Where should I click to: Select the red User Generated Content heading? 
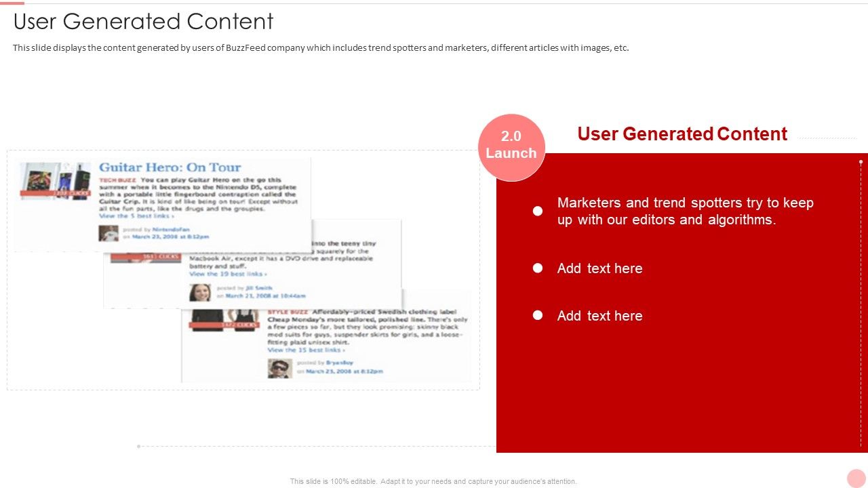coord(682,134)
